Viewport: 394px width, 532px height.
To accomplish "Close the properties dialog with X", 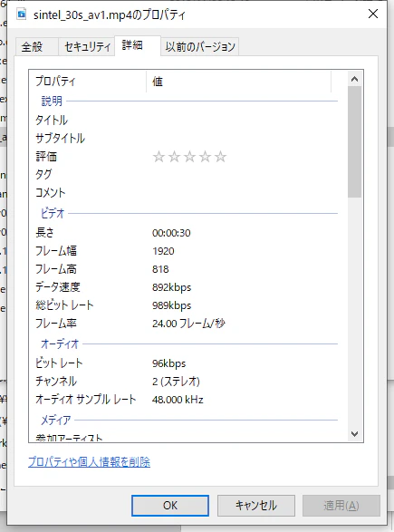I will click(373, 14).
